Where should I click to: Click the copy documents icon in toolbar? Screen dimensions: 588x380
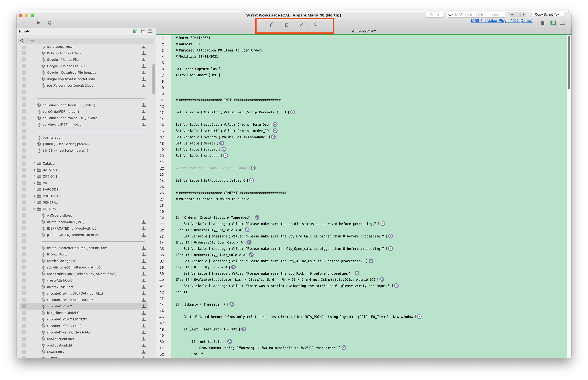pos(272,25)
